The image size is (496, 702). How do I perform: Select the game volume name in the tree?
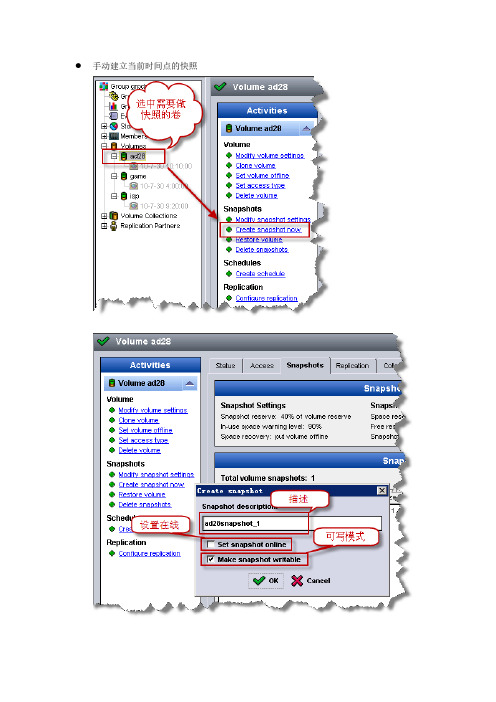[138, 176]
